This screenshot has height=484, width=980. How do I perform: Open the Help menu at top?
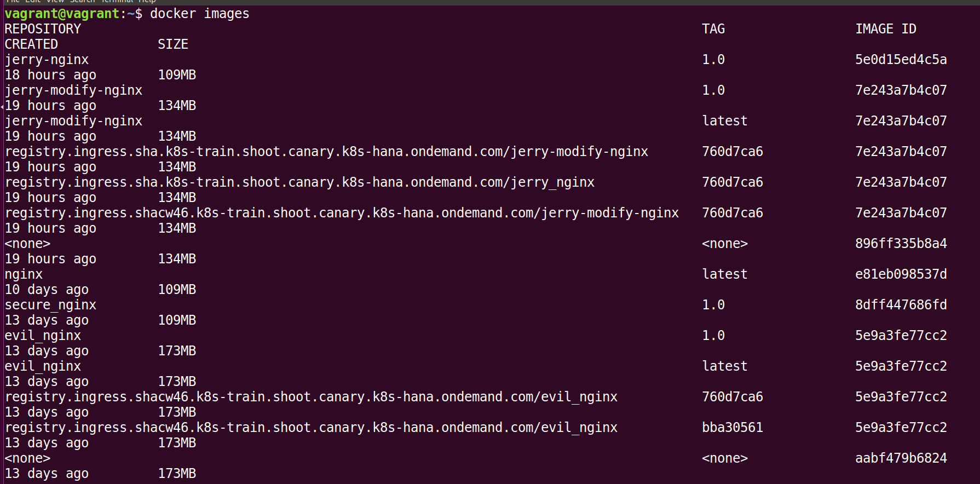[x=147, y=2]
